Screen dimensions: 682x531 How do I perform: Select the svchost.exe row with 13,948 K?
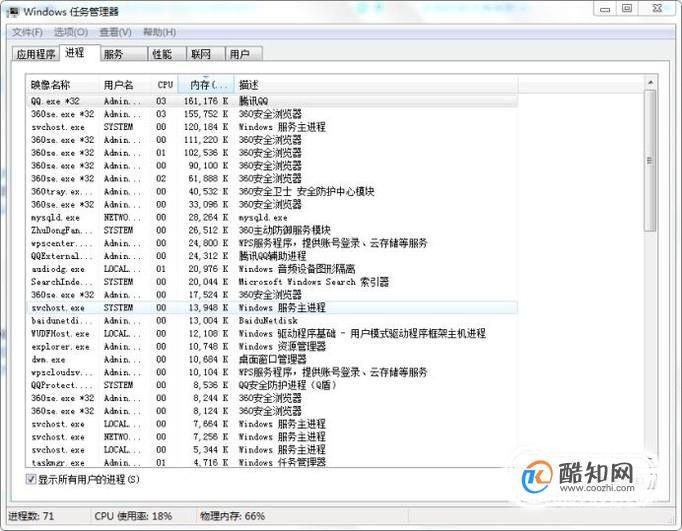[272, 307]
